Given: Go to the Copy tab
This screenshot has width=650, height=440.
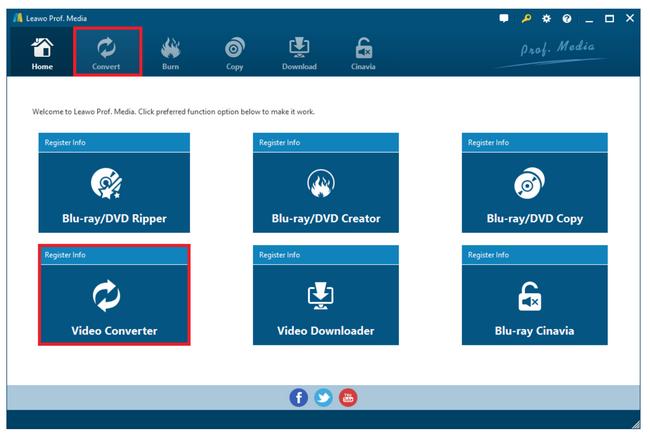Looking at the screenshot, I should pos(234,52).
